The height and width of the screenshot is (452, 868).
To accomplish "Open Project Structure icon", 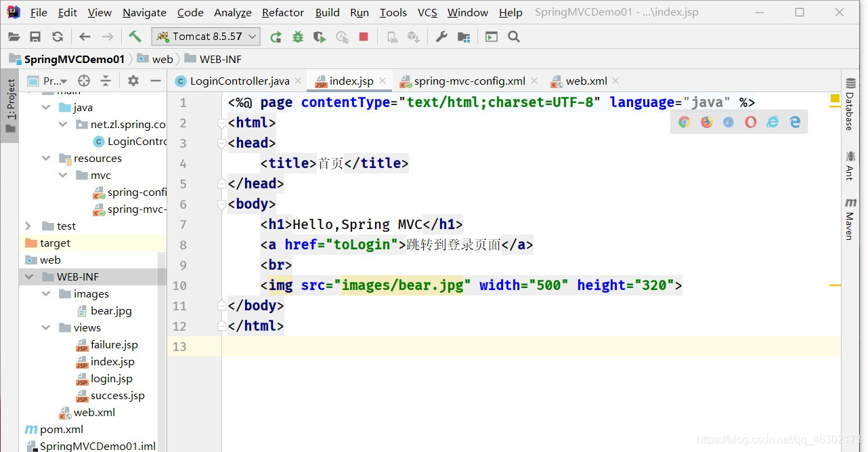I will pyautogui.click(x=464, y=37).
